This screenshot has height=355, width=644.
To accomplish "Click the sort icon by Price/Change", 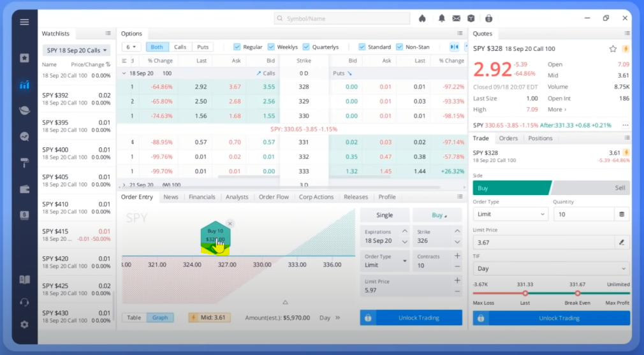I will (x=108, y=64).
